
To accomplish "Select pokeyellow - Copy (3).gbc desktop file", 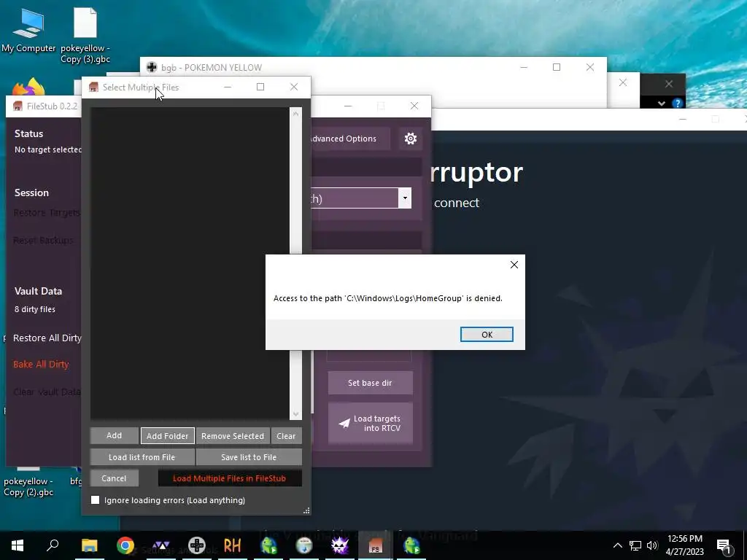I will tap(85, 36).
